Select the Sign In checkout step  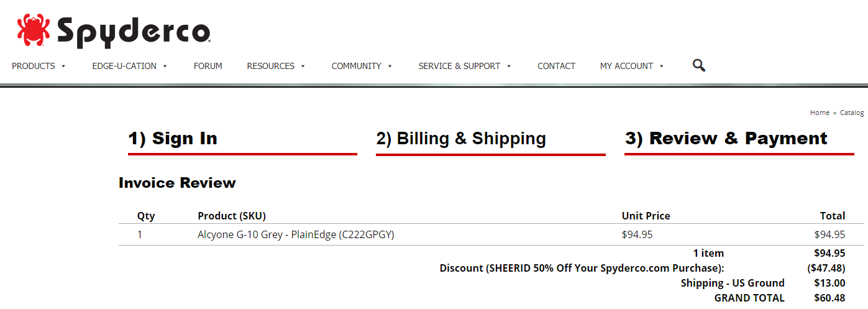[173, 138]
